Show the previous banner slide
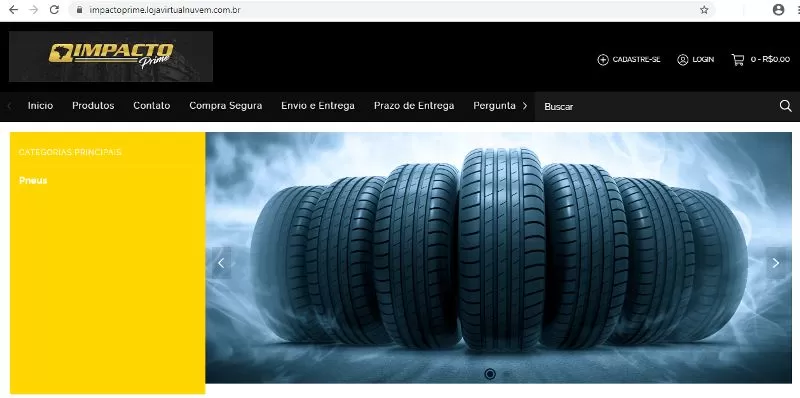 pyautogui.click(x=221, y=263)
